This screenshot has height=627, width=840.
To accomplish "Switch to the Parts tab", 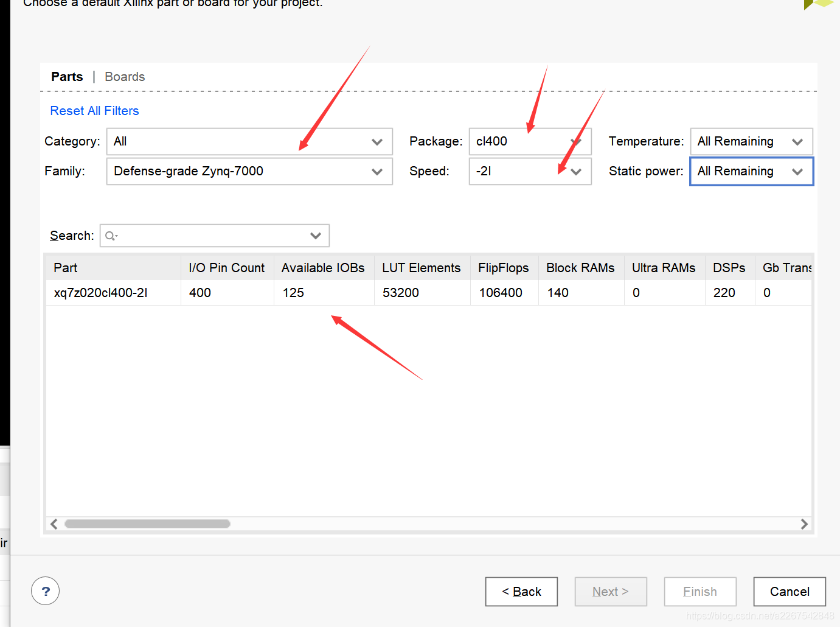I will [x=67, y=77].
